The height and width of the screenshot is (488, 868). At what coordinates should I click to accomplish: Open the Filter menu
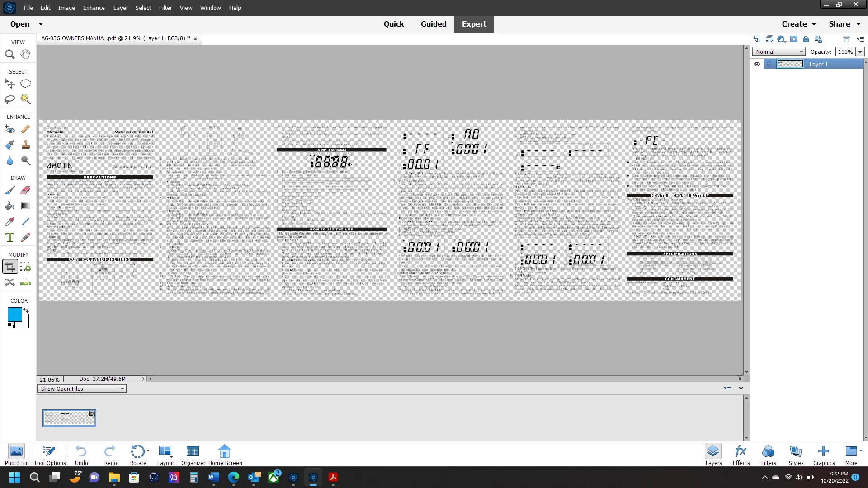coord(165,8)
